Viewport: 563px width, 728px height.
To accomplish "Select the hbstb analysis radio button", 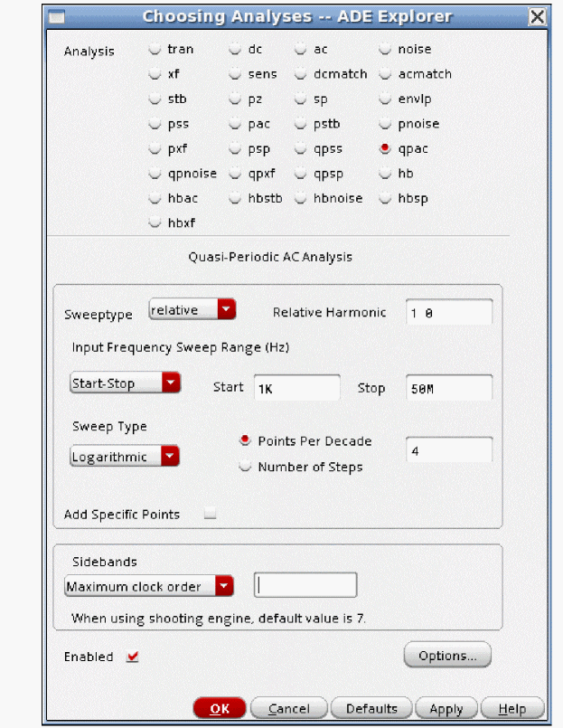I will (x=235, y=198).
